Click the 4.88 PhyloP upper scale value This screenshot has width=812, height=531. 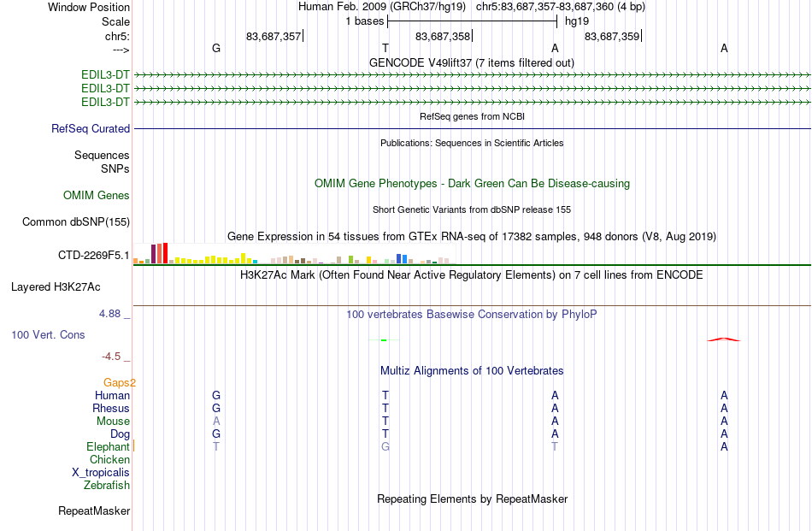pos(109,314)
